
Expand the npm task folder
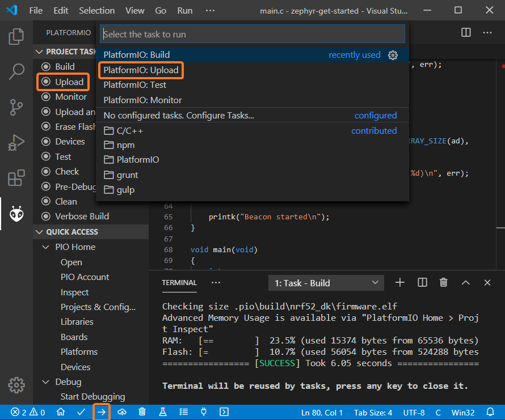coord(253,145)
